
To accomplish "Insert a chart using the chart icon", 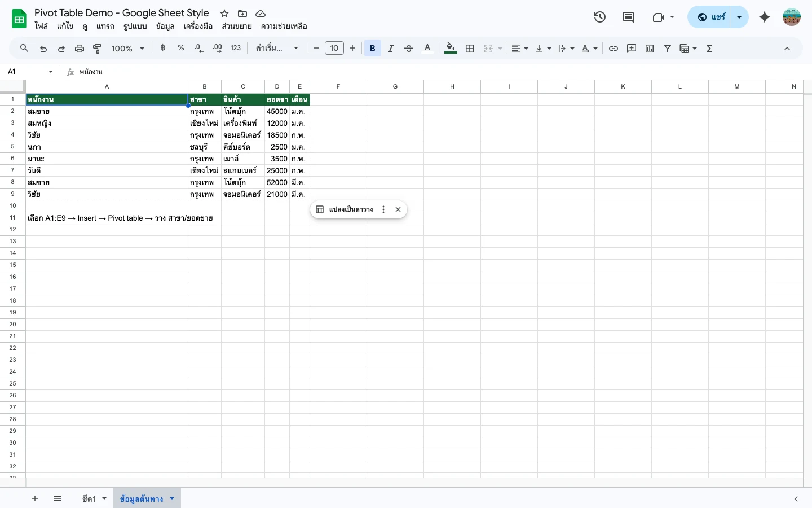I will point(649,48).
